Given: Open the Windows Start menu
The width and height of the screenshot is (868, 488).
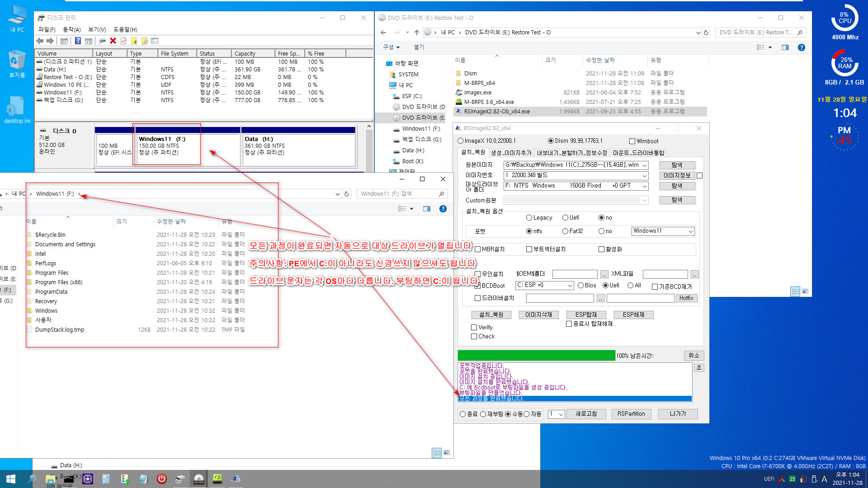Looking at the screenshot, I should pos(11,479).
